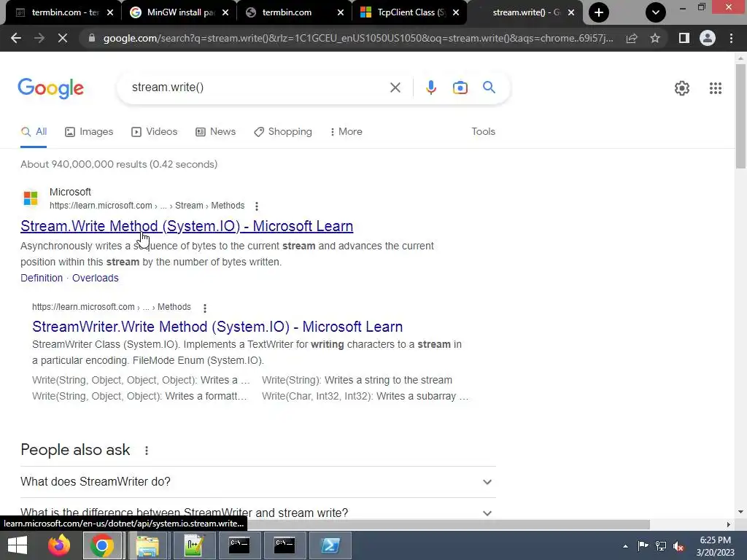Open the Action Center flag tray icon
Viewport: 747px width, 560px height.
[642, 546]
